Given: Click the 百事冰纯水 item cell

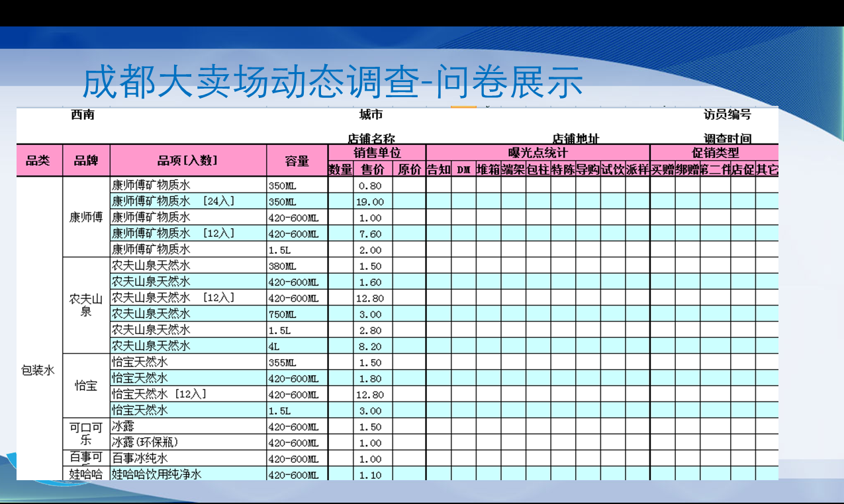Looking at the screenshot, I should (188, 458).
